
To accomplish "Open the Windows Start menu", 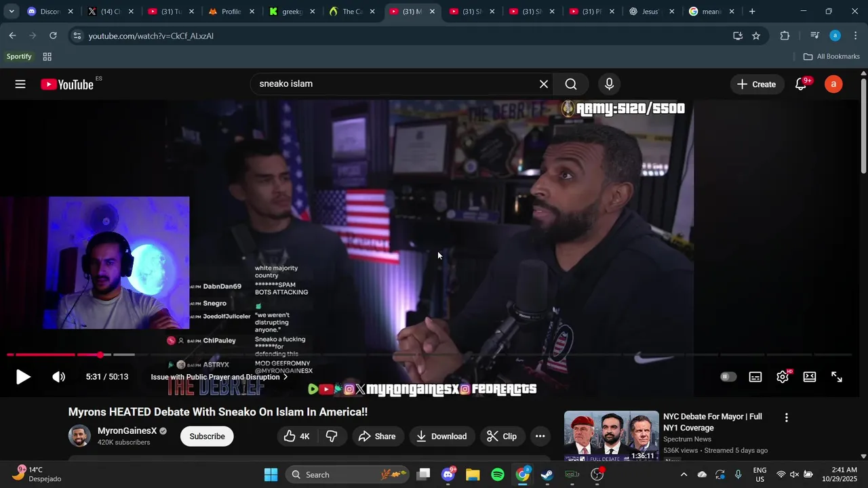I will tap(271, 474).
